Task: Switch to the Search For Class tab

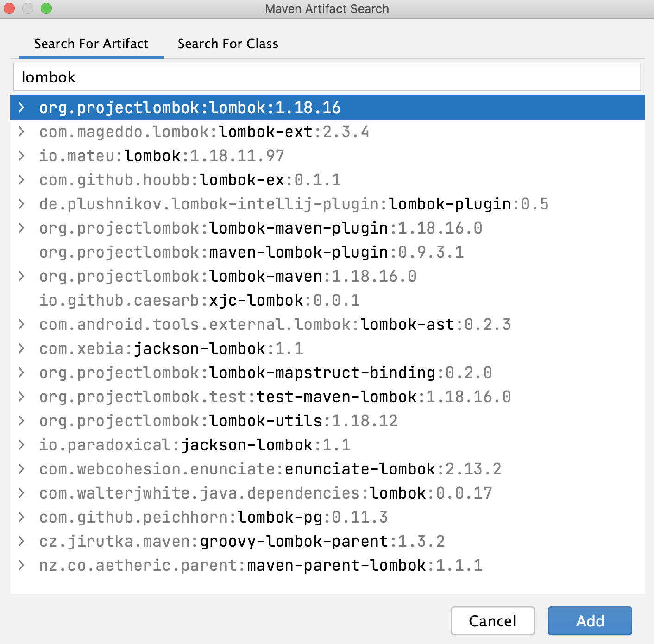Action: point(228,44)
